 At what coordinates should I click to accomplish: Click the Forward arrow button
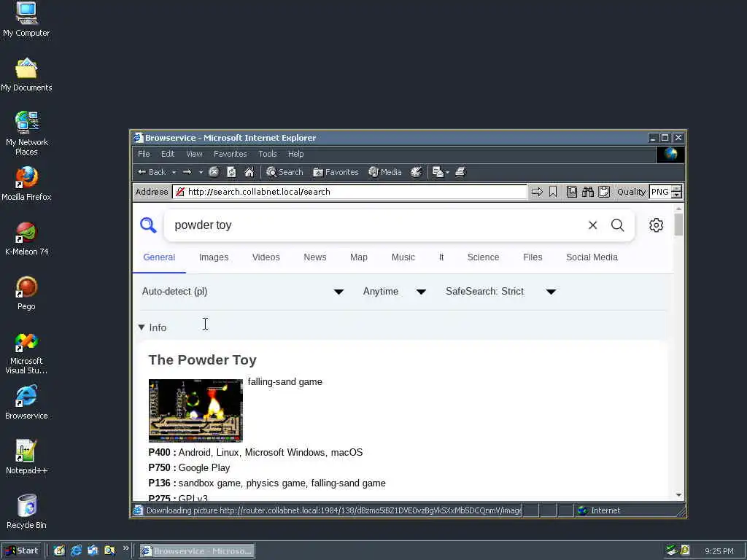[187, 172]
